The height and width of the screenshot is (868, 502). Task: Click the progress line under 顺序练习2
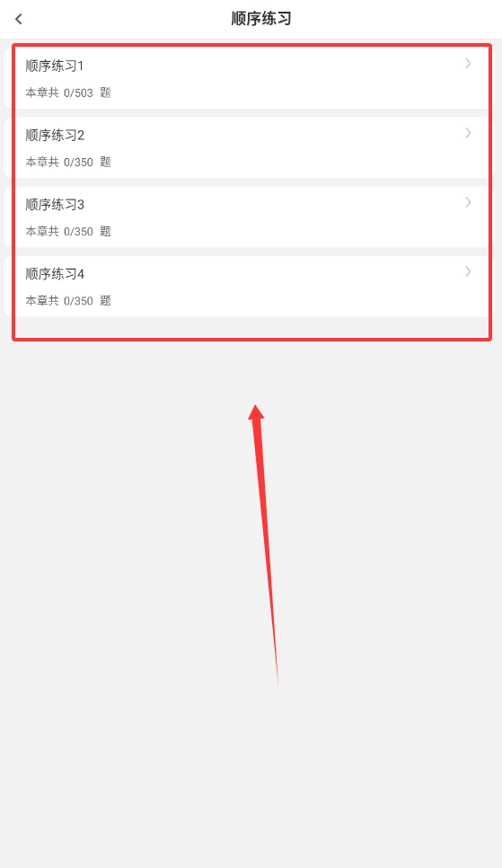click(68, 162)
